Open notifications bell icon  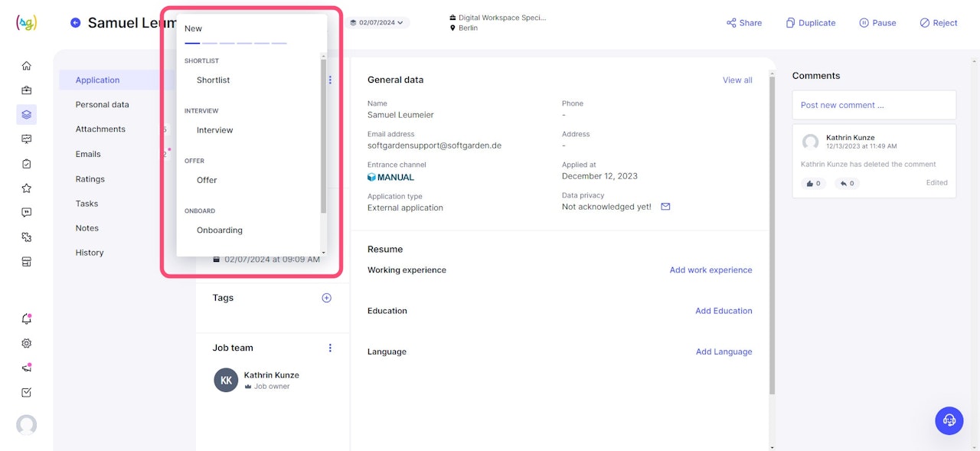[27, 319]
